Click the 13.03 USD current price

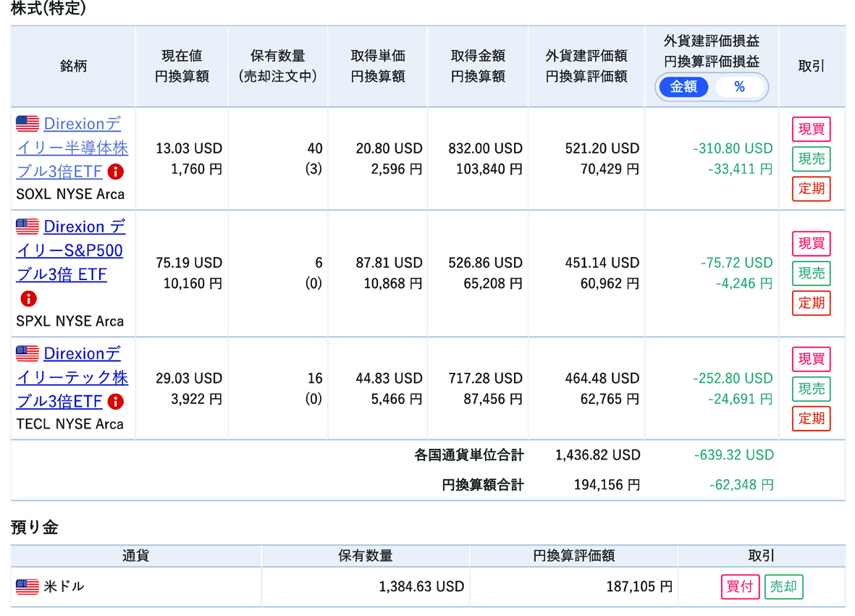tap(189, 148)
